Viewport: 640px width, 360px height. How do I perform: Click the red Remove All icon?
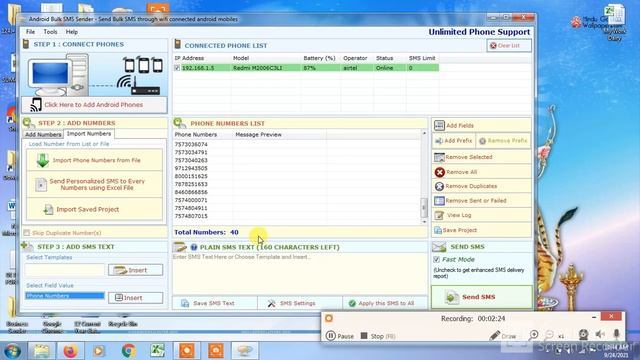tap(440, 172)
